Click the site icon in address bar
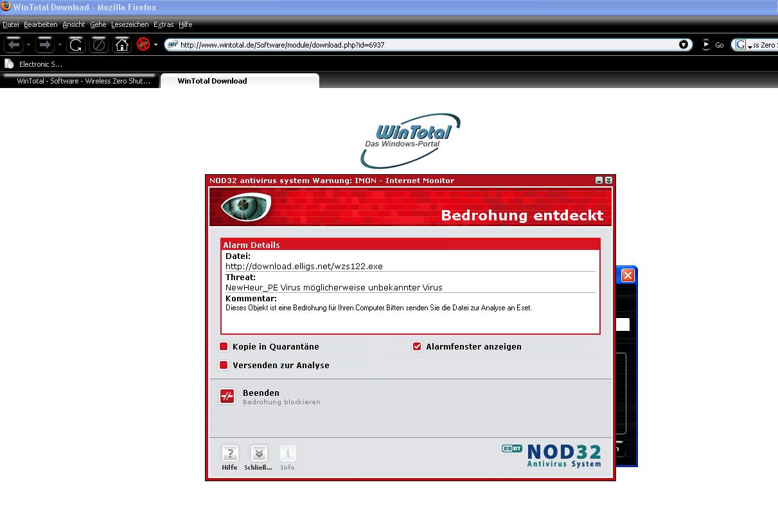 click(x=173, y=45)
